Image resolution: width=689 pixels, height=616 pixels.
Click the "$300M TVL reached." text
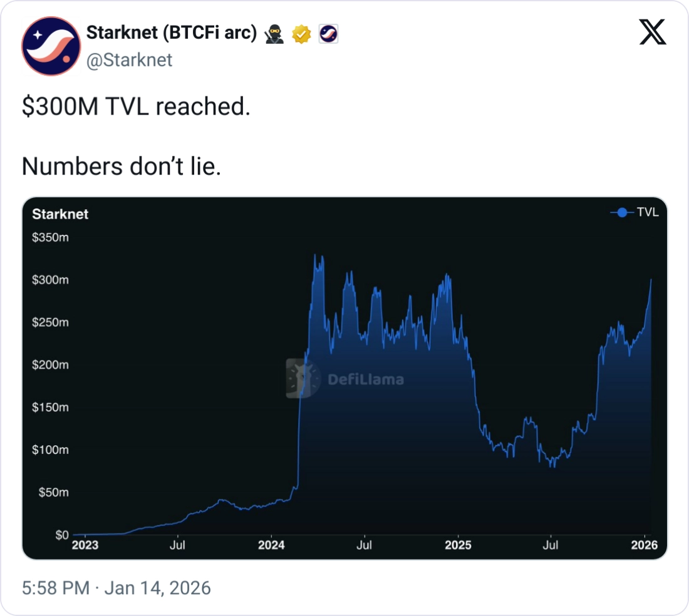[136, 106]
